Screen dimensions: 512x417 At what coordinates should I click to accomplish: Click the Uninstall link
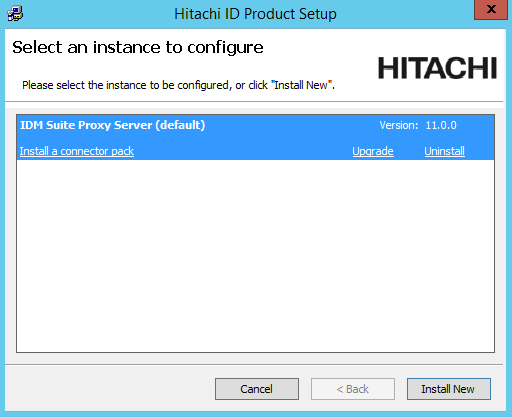444,151
